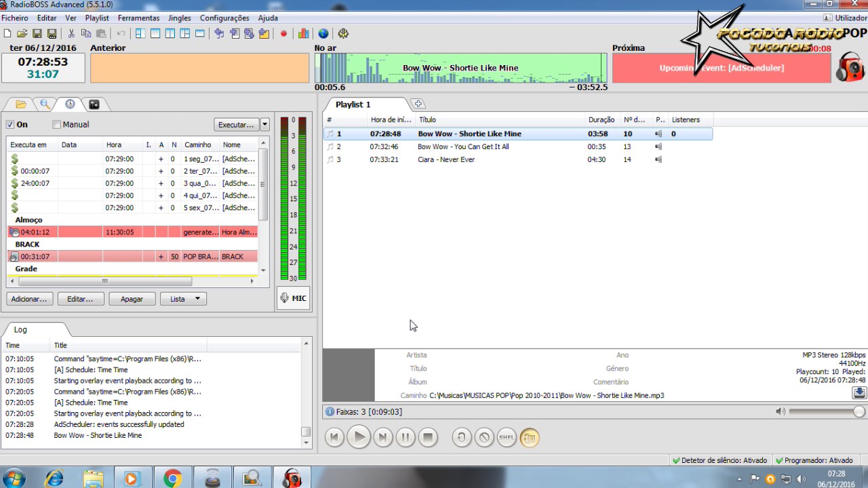This screenshot has height=488, width=868.
Task: Open the Configurações menu
Action: [x=224, y=18]
